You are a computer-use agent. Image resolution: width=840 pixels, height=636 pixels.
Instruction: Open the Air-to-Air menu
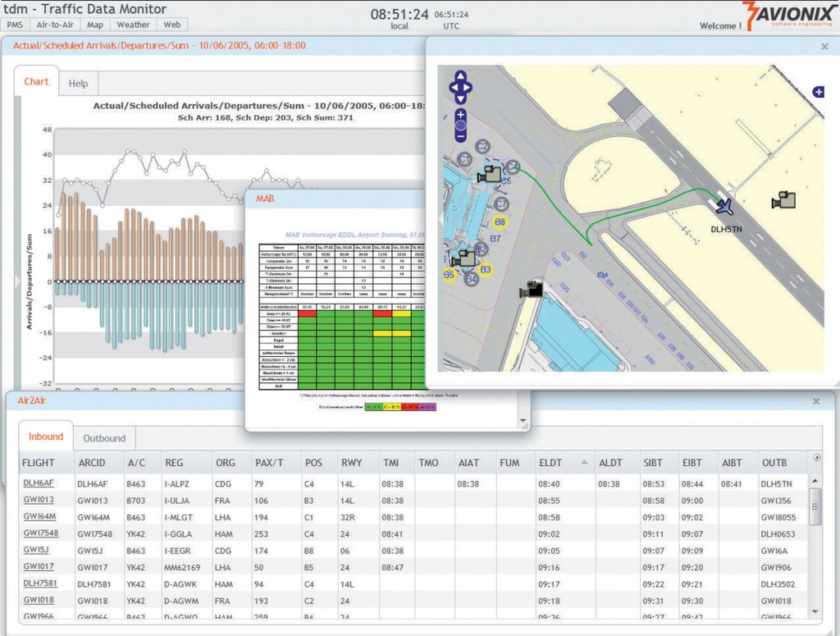point(57,25)
